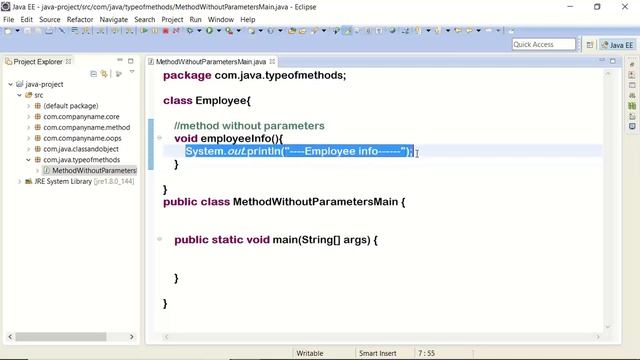Image resolution: width=640 pixels, height=360 pixels.
Task: Click the Open Perspective icon
Action: (x=590, y=45)
